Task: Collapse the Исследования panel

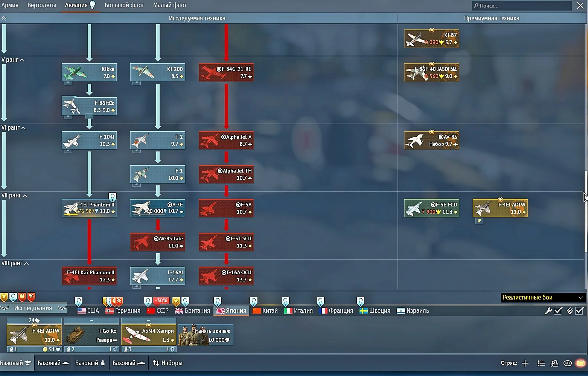Action: pos(33,308)
